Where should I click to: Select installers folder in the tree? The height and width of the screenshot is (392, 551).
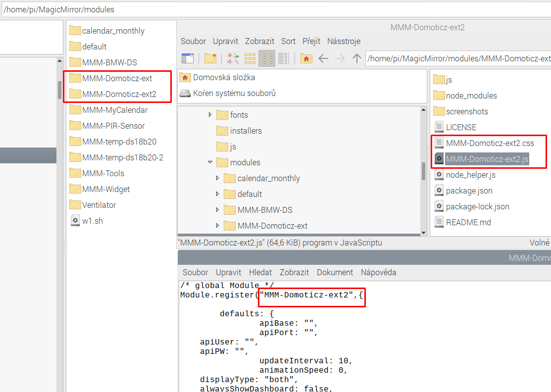tap(239, 131)
